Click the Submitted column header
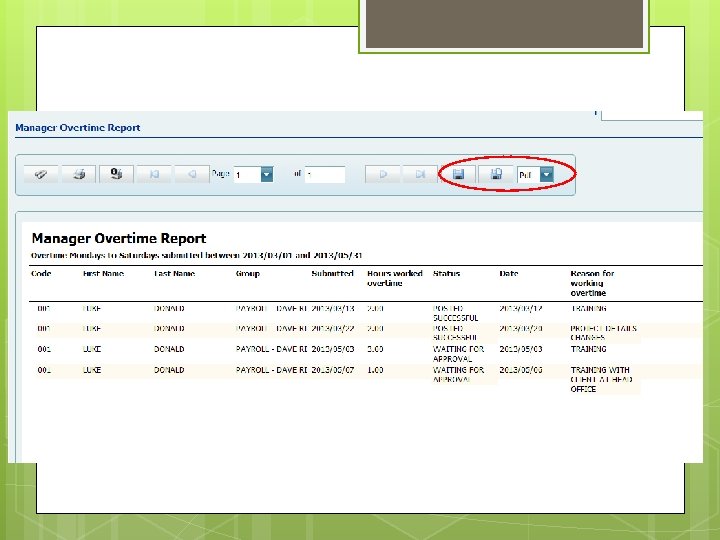The height and width of the screenshot is (540, 720). pos(332,274)
